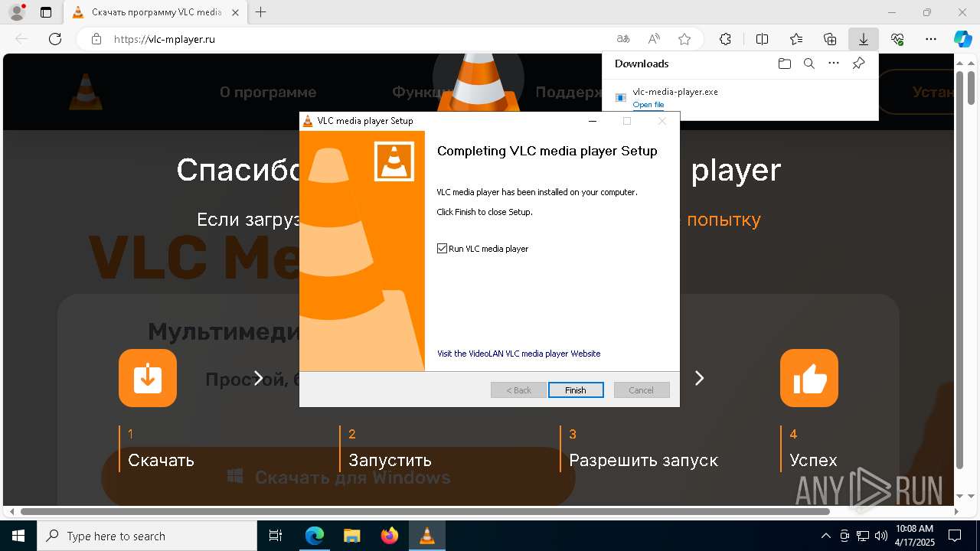Pin the Downloads panel
The height and width of the screenshot is (551, 980).
point(858,64)
